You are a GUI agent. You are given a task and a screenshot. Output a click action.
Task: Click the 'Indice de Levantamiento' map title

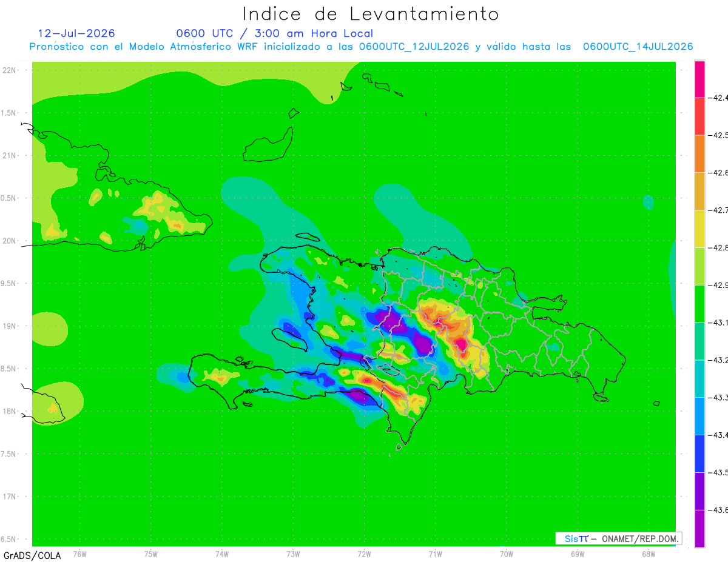click(x=371, y=13)
